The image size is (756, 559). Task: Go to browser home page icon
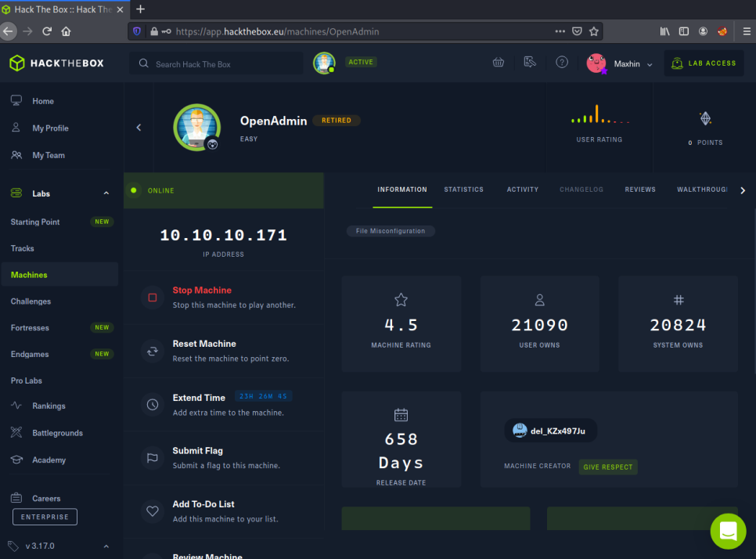(66, 31)
